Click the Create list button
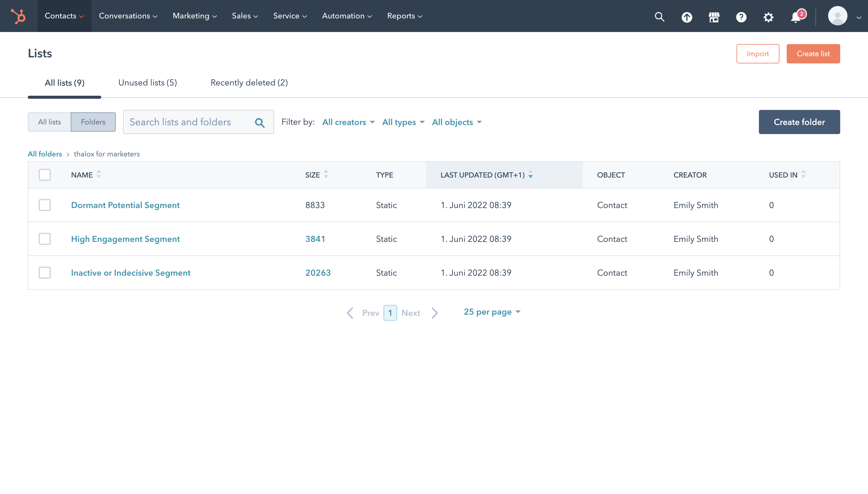868x494 pixels. click(x=813, y=54)
